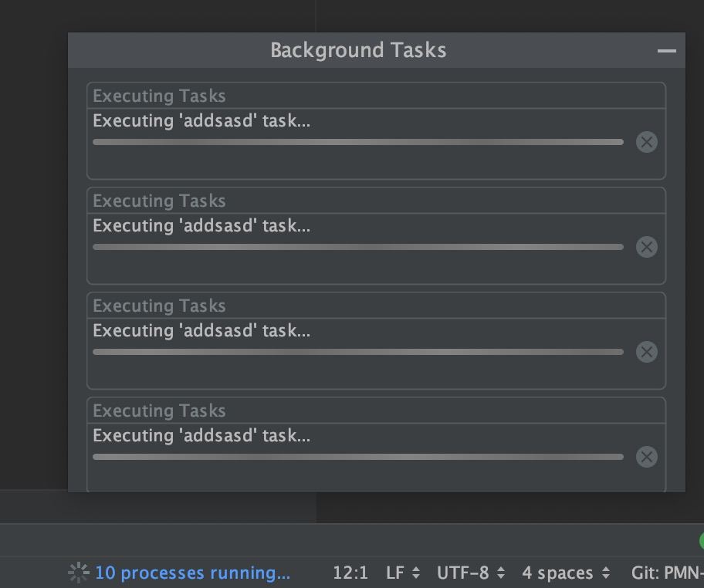Viewport: 704px width, 588px height.
Task: Cancel the third 'addsasd' task
Action: [x=647, y=352]
